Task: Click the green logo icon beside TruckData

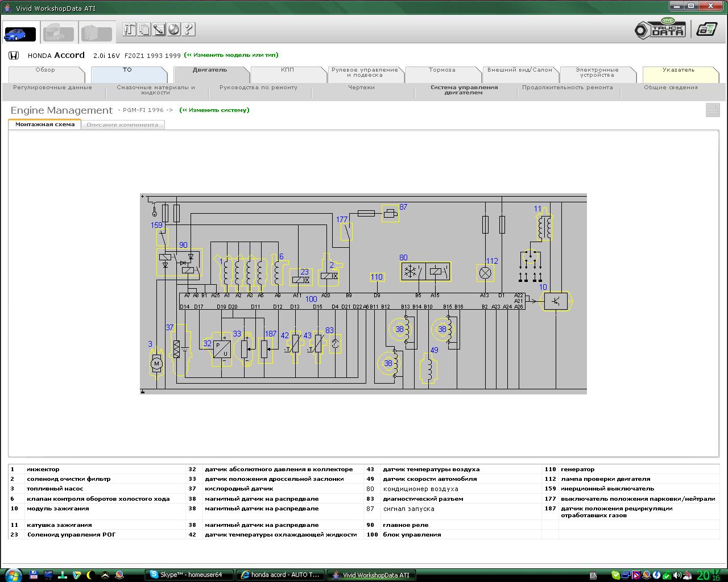Action: tap(708, 30)
